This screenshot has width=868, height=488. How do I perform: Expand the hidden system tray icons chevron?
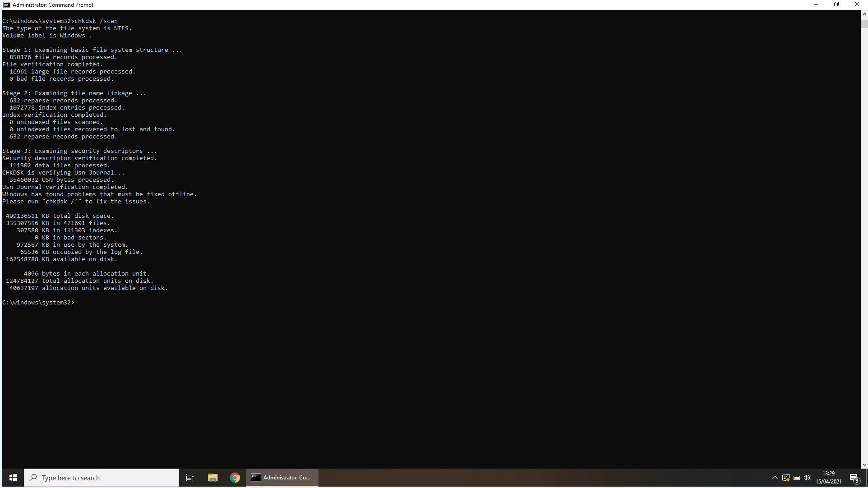pyautogui.click(x=775, y=478)
